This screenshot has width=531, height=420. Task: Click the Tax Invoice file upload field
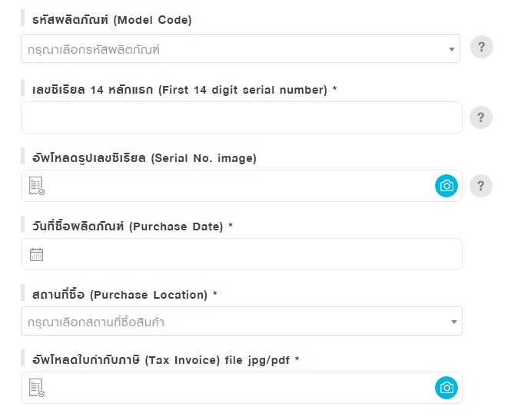point(241,388)
